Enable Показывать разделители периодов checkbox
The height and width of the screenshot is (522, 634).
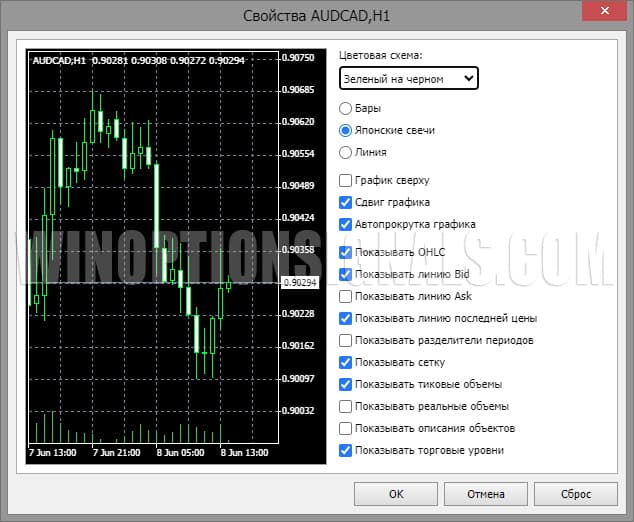pos(346,340)
